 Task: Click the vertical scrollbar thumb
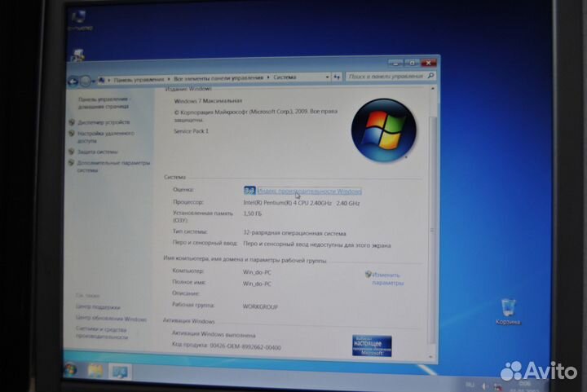(432, 230)
